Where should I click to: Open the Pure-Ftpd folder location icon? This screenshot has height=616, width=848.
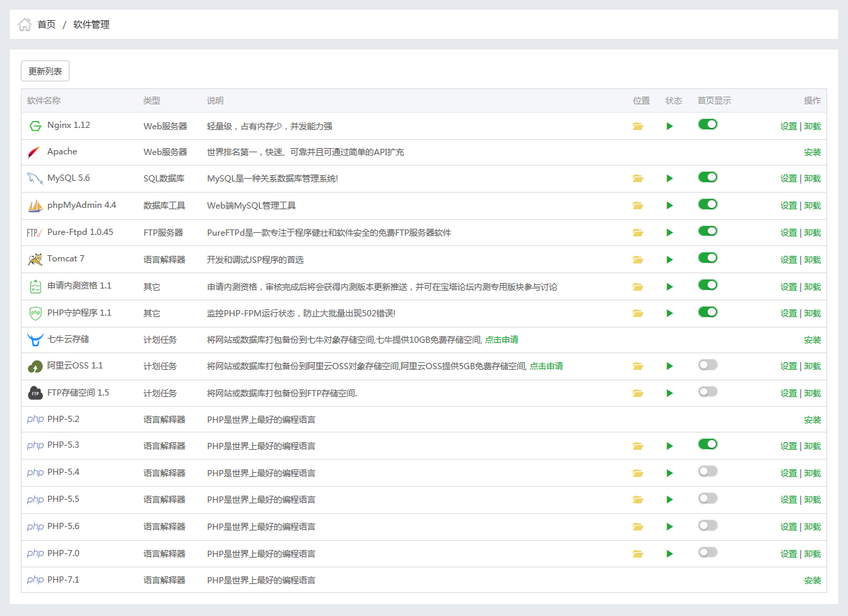coord(637,233)
